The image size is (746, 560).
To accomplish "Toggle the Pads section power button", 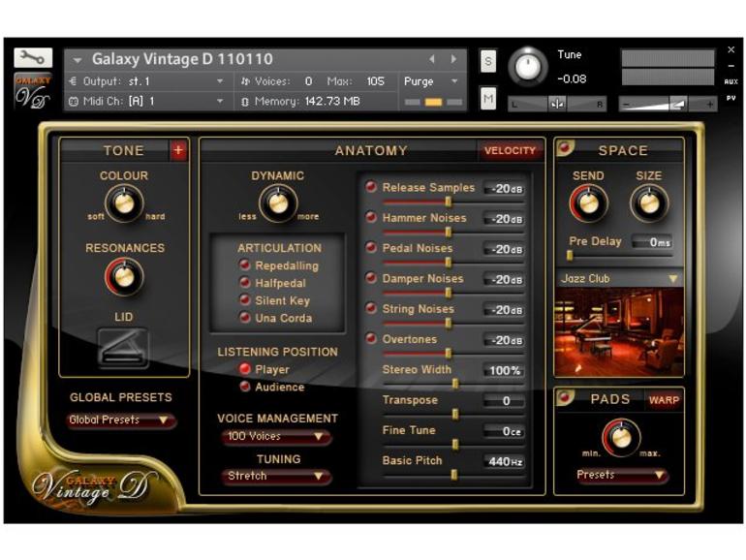I will [x=565, y=397].
